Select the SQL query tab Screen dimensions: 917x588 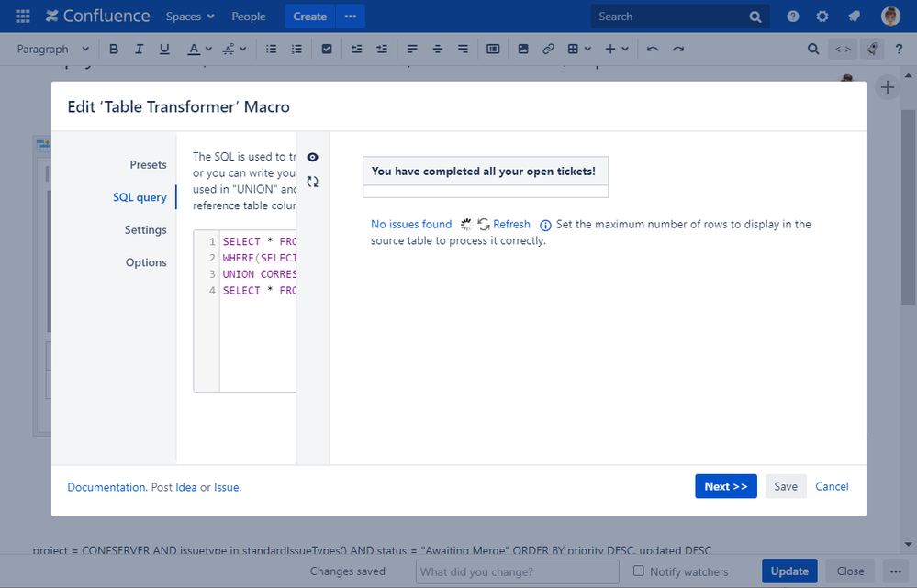tap(140, 197)
